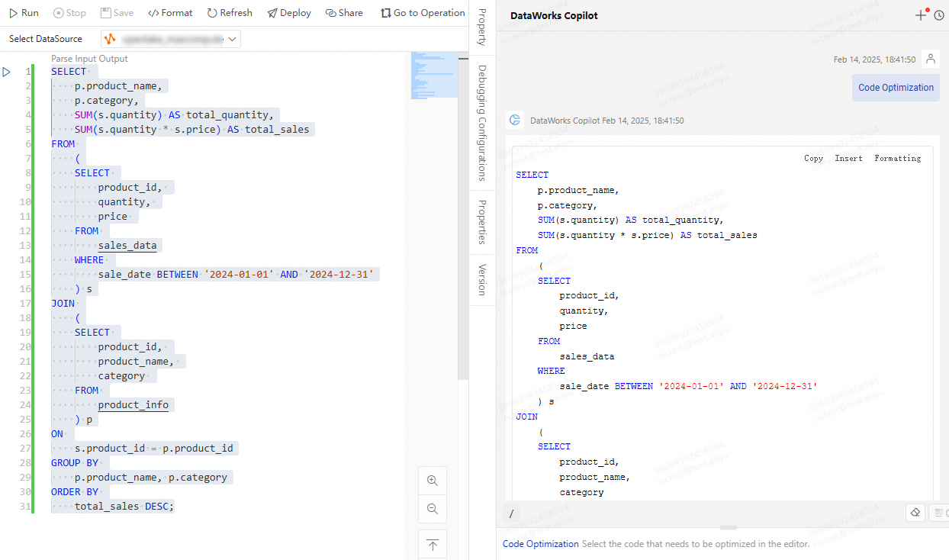Refresh the editor using the Refresh icon
This screenshot has height=560, width=949.
tap(230, 13)
